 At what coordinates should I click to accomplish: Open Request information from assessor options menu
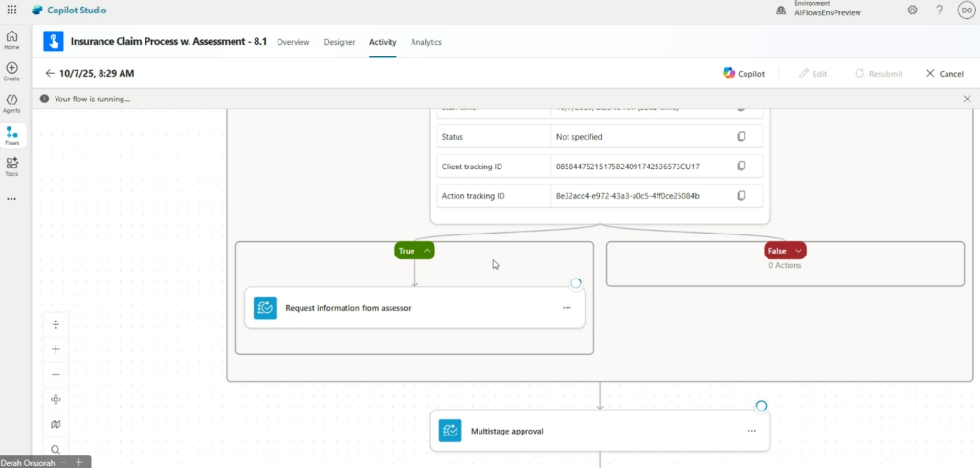tap(566, 308)
